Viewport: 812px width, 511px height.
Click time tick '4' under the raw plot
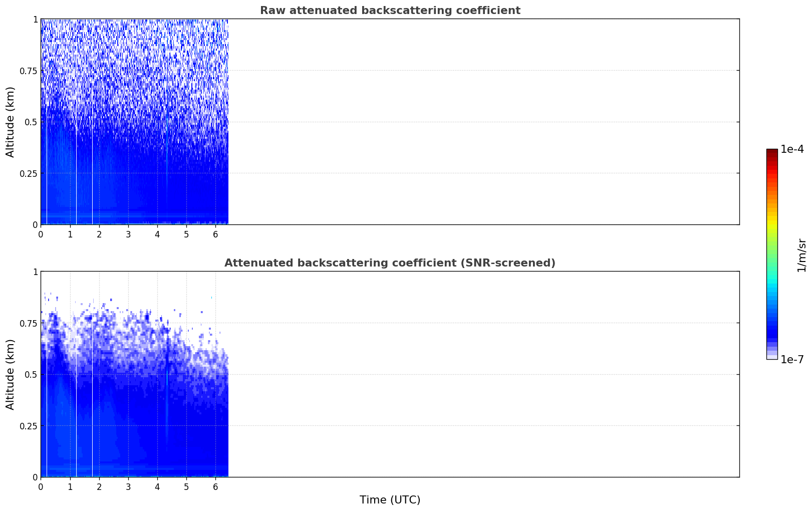(157, 234)
